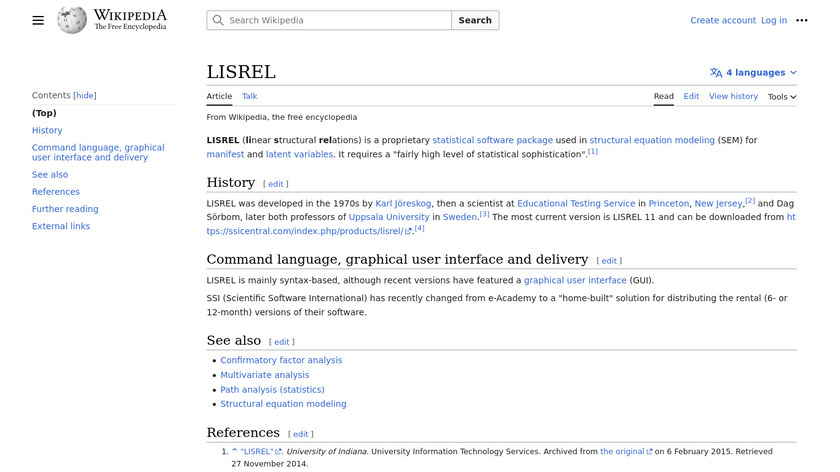Open the Tools dropdown menu
Screen dimensions: 840x472
(782, 97)
